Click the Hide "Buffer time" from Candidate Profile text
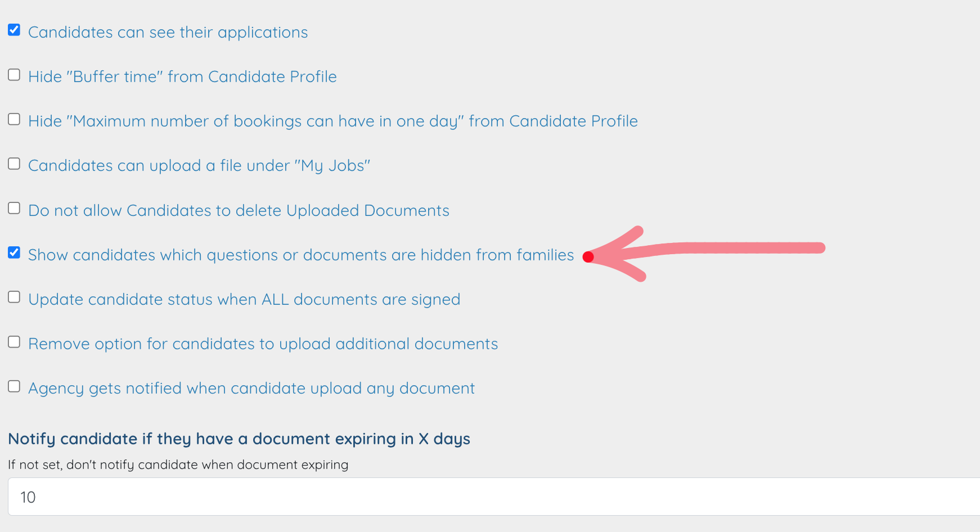Screen dimensions: 980x532 [182, 77]
